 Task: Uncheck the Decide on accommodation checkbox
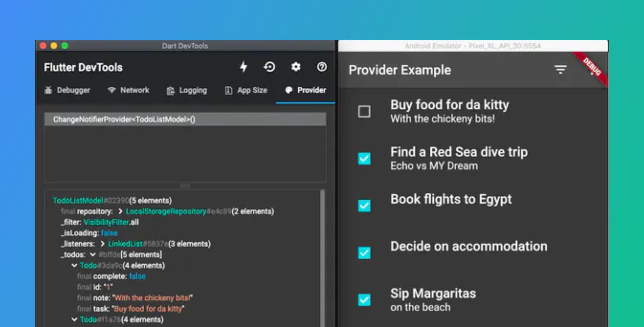point(364,253)
